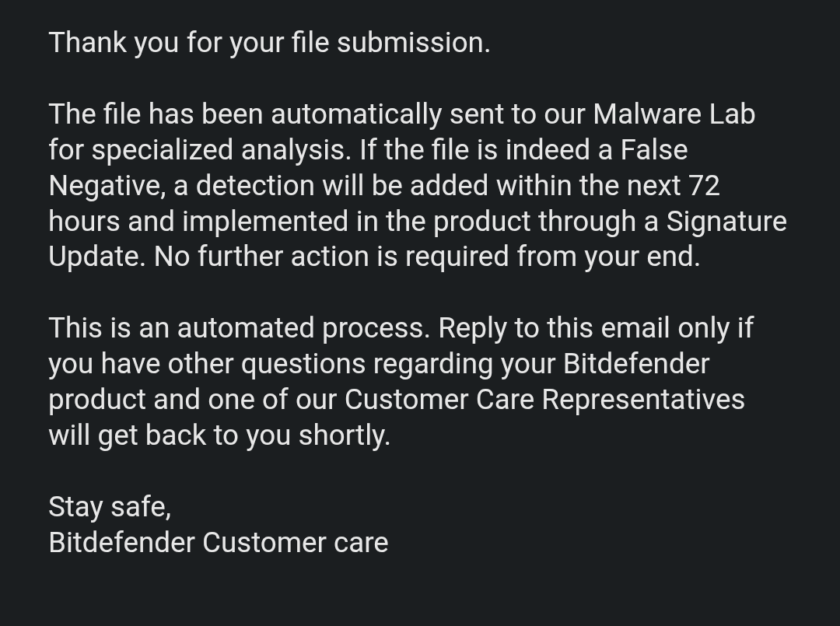
Task: Click "Bitdefender" in the third paragraph
Action: coord(636,364)
